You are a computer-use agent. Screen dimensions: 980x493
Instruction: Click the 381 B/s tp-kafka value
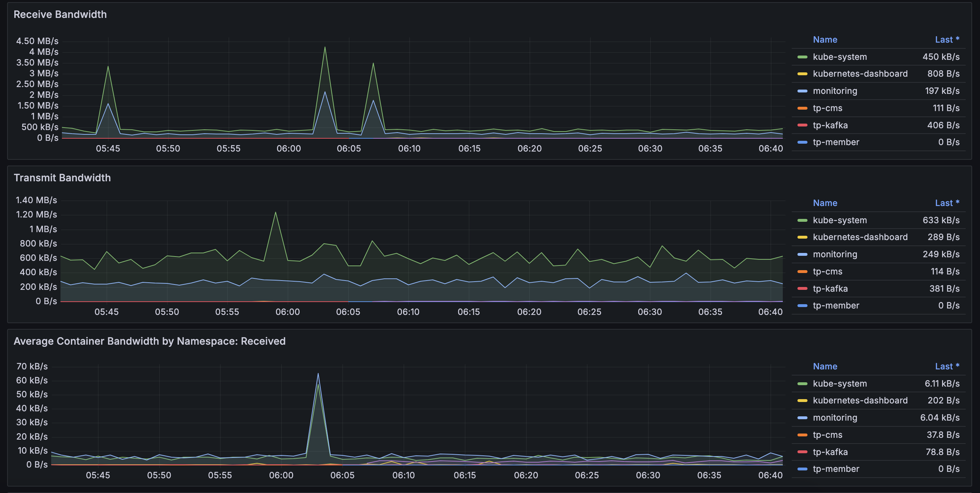point(944,288)
